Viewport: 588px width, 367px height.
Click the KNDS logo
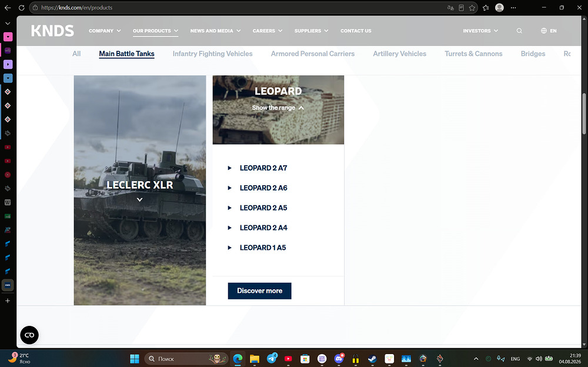click(x=52, y=31)
